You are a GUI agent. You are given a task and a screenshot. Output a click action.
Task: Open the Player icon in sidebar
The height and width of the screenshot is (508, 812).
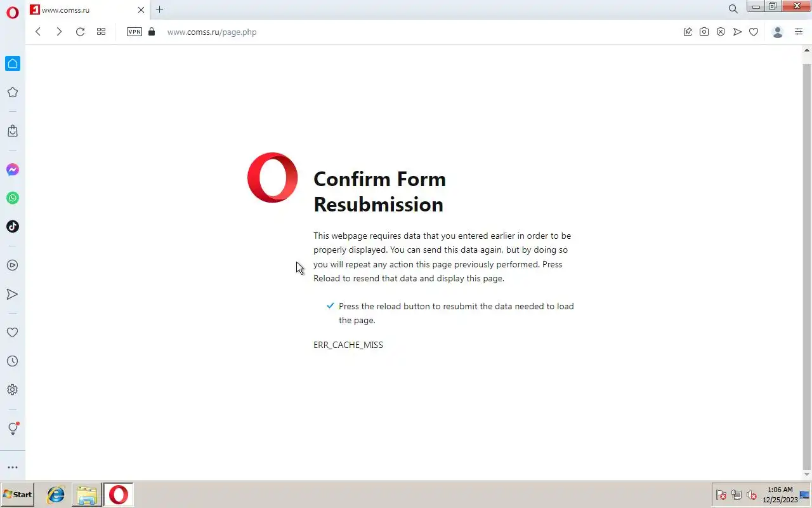click(12, 265)
